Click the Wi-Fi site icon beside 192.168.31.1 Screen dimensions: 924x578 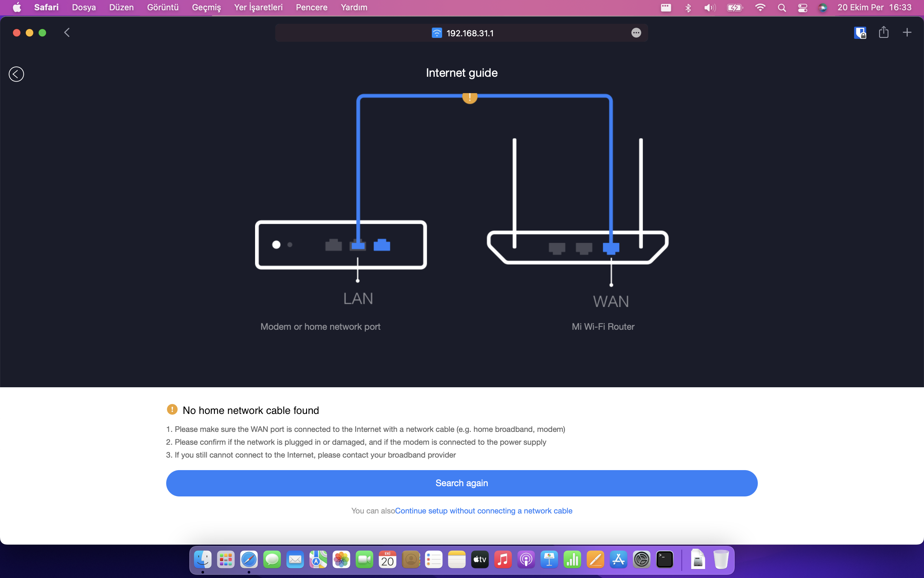[437, 33]
